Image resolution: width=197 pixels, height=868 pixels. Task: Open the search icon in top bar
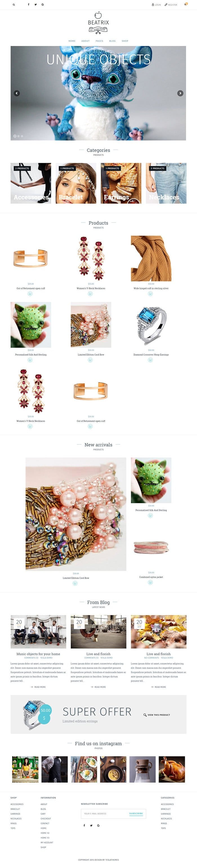coord(14,5)
